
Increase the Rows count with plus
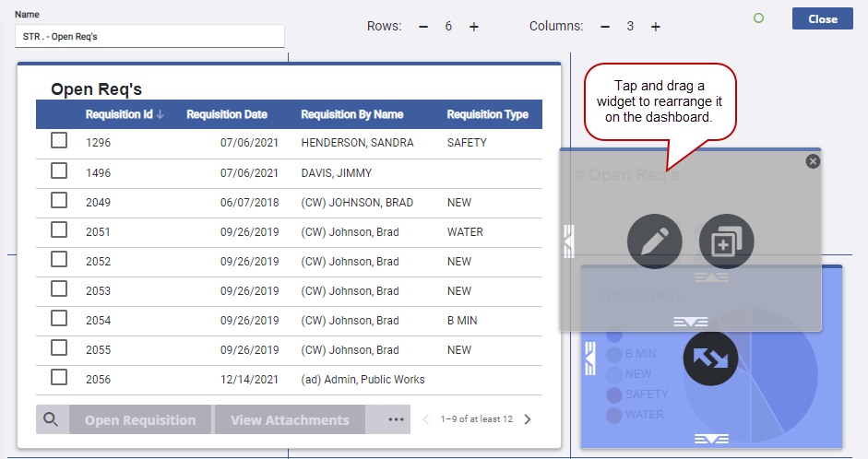(x=474, y=27)
